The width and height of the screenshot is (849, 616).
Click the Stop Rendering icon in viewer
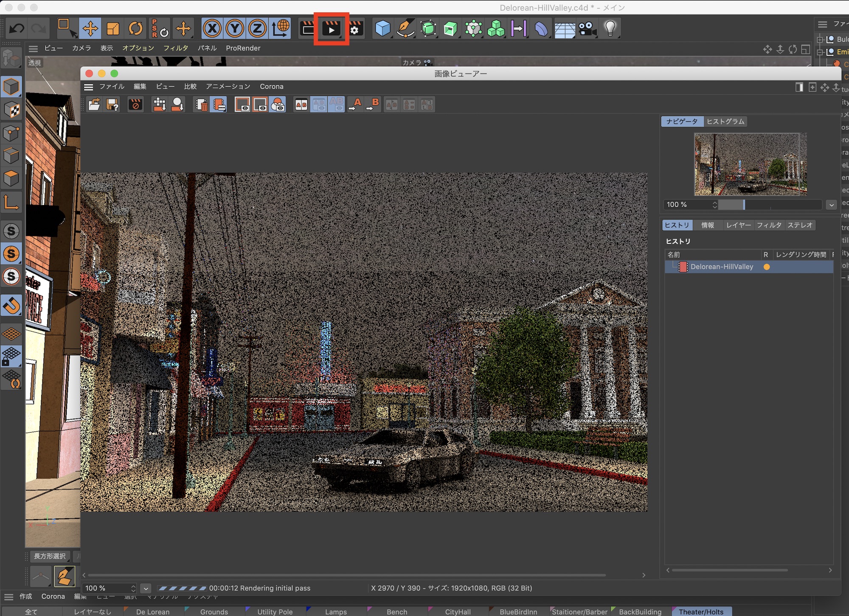135,104
